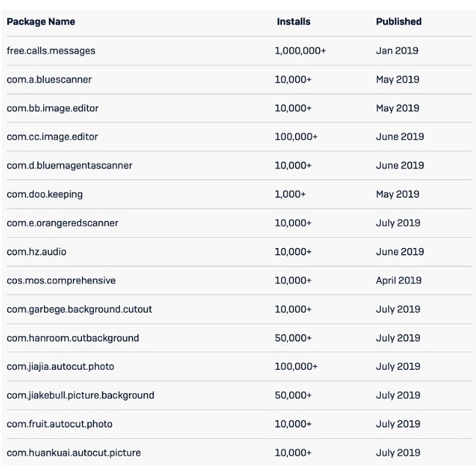Select com.doo.keeping package name

(x=45, y=194)
